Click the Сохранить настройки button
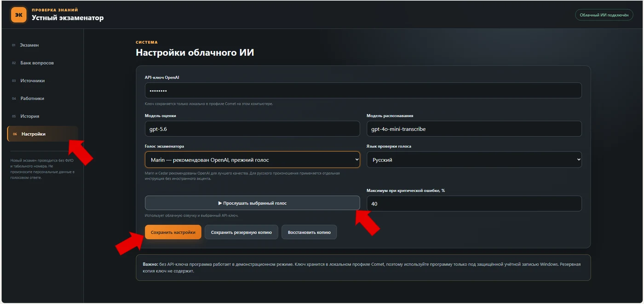The width and height of the screenshot is (644, 304). [x=173, y=232]
